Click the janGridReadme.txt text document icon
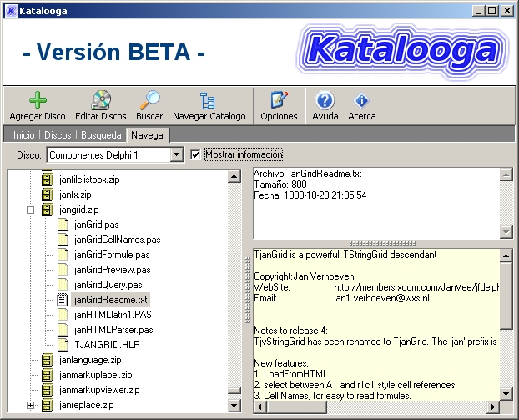 (x=62, y=300)
